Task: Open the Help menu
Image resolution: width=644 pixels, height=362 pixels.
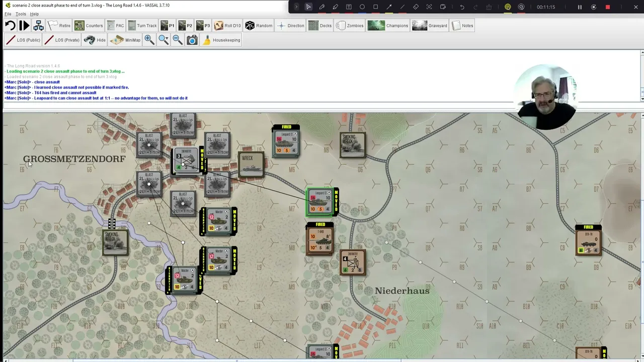Action: (34, 14)
